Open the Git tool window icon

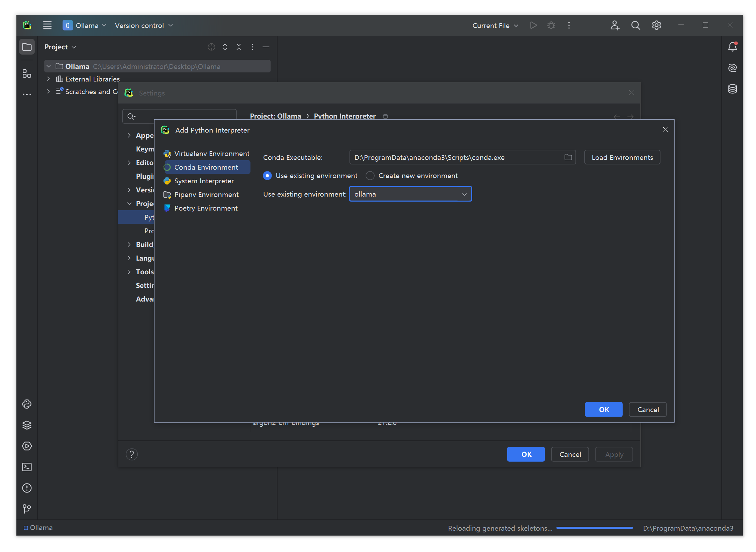coord(27,509)
